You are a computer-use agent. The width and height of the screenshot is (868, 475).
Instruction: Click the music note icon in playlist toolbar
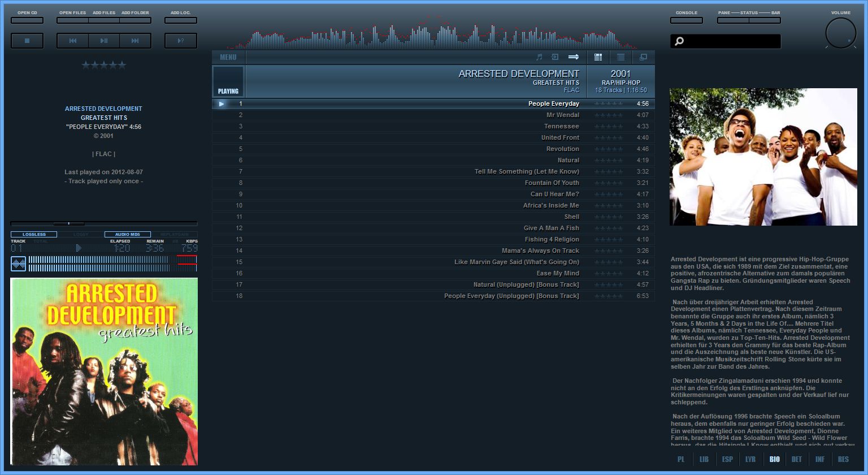coord(539,57)
